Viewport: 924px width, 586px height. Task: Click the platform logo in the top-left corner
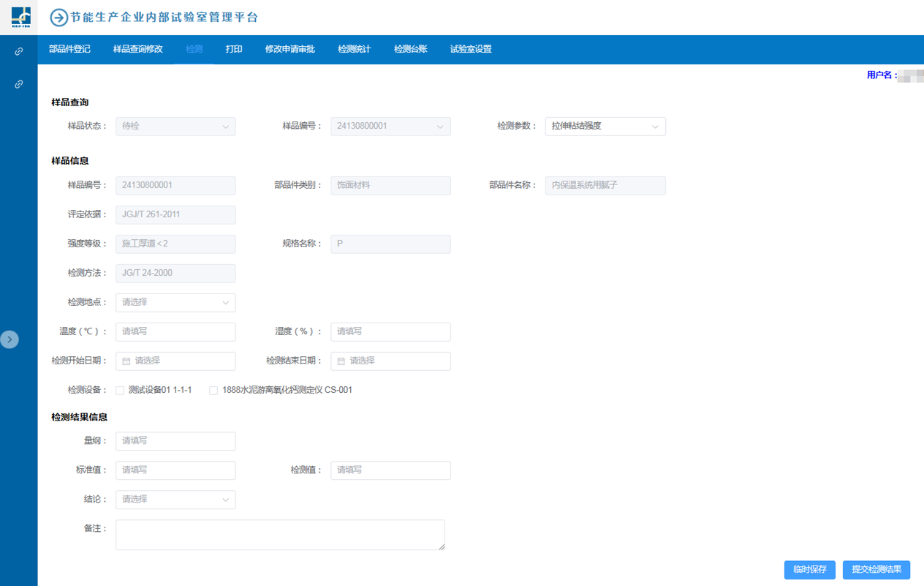[20, 17]
